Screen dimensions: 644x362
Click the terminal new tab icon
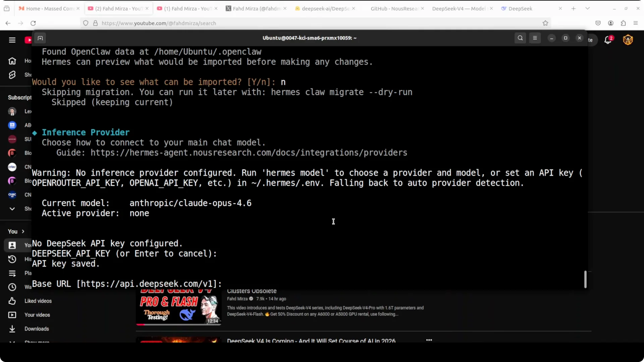(40, 38)
